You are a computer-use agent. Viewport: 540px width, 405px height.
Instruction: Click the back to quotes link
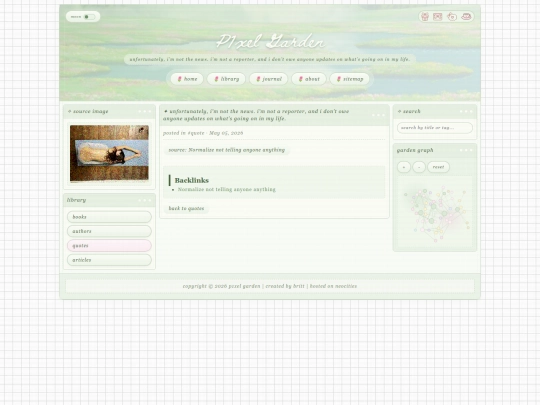point(186,208)
